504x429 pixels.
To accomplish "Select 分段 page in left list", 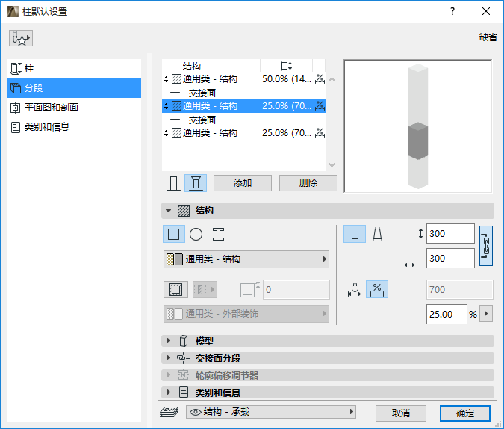I will coord(74,88).
